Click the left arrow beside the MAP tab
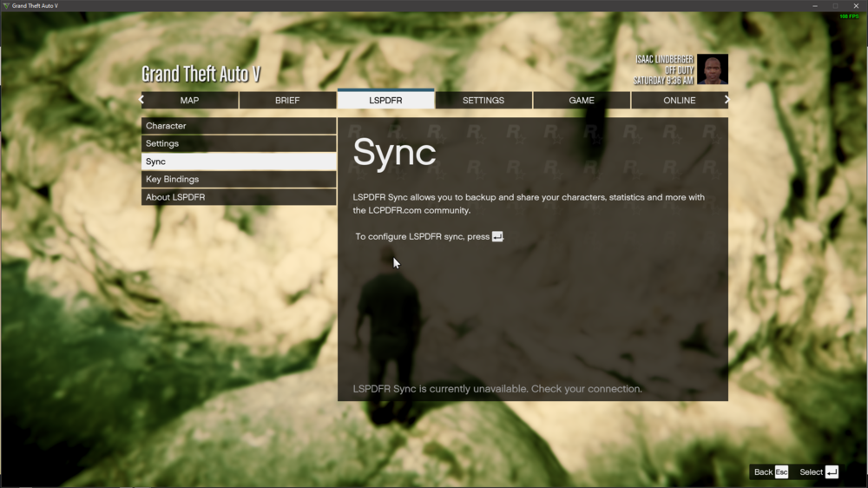868x488 pixels. [141, 100]
